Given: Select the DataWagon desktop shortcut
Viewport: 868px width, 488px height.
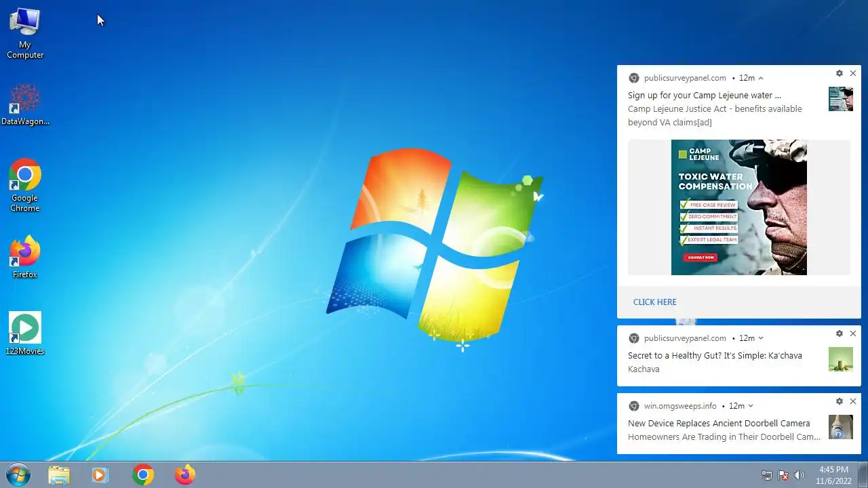Looking at the screenshot, I should 25,105.
